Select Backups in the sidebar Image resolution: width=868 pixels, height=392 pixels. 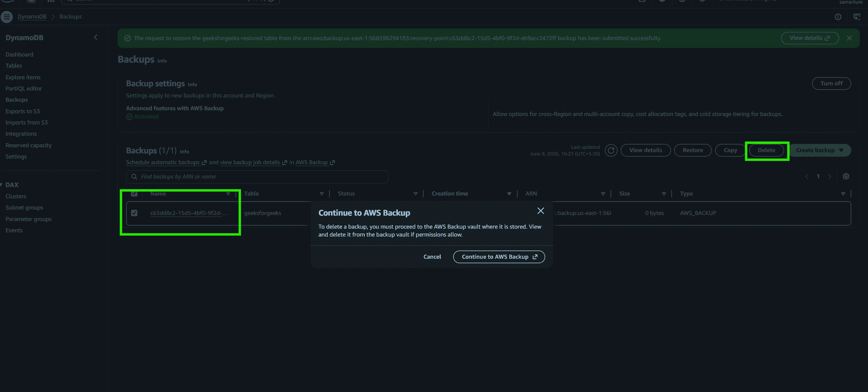(x=16, y=100)
